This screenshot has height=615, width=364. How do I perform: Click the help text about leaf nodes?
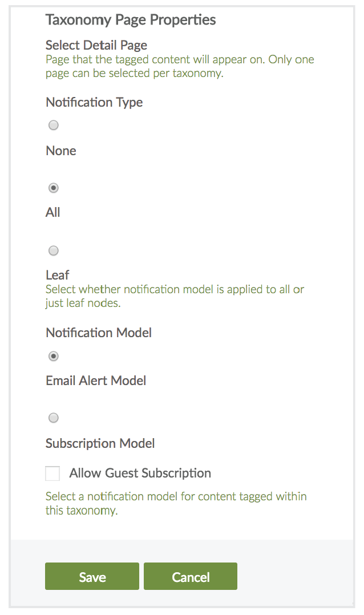point(175,296)
